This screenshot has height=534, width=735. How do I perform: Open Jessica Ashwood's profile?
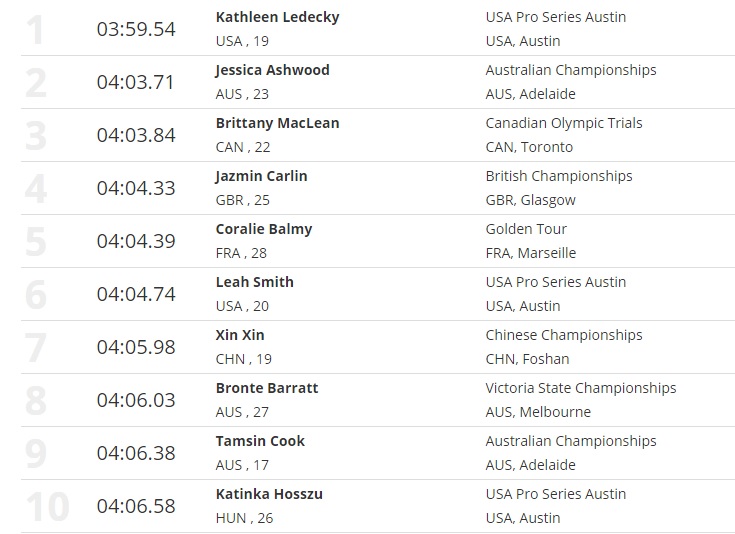point(272,70)
